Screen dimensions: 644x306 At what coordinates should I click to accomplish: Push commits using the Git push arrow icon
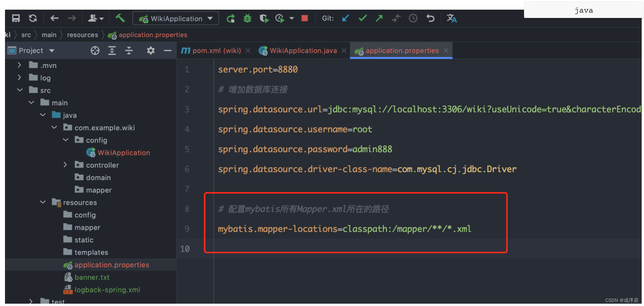pos(379,18)
